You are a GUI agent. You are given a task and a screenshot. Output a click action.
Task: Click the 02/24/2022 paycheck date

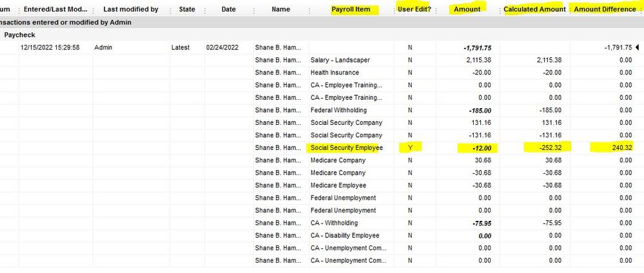pos(222,48)
